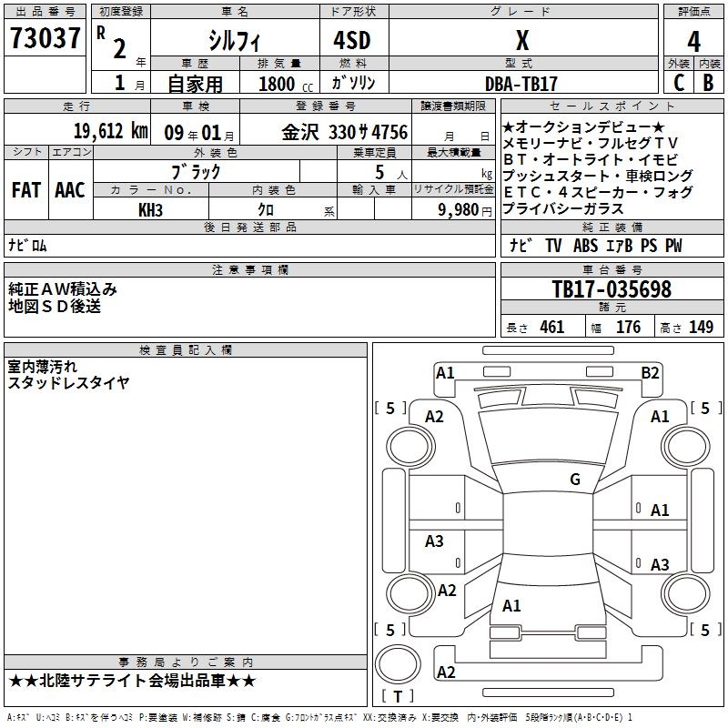Click the inspector note 室内薄汚れ
Viewport: 728px width, 728px height.
42,367
